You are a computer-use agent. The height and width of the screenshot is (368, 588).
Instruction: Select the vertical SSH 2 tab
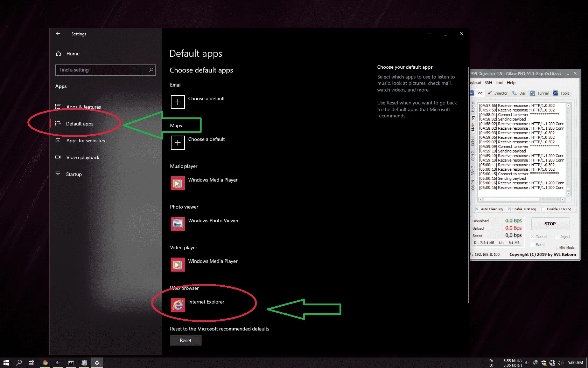click(473, 156)
